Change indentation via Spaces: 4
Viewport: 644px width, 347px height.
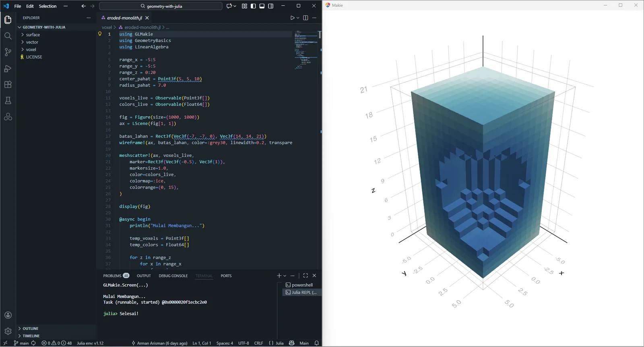[x=225, y=343]
